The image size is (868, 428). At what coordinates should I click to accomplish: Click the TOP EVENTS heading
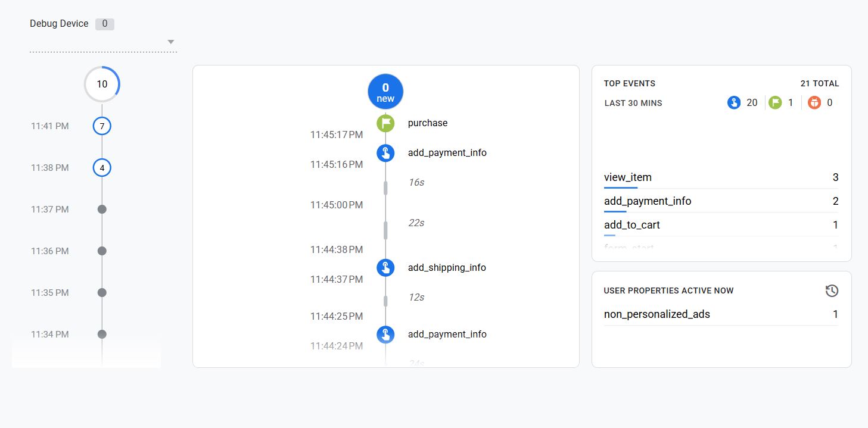(630, 84)
